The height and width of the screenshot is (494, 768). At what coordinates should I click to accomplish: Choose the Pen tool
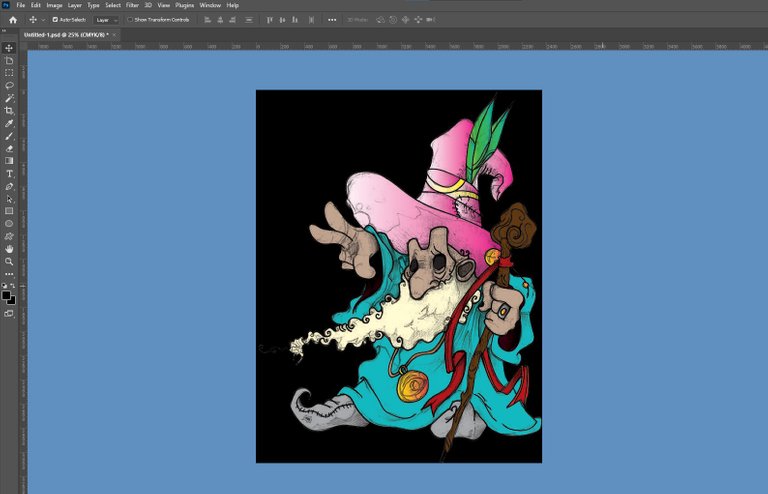(x=9, y=186)
